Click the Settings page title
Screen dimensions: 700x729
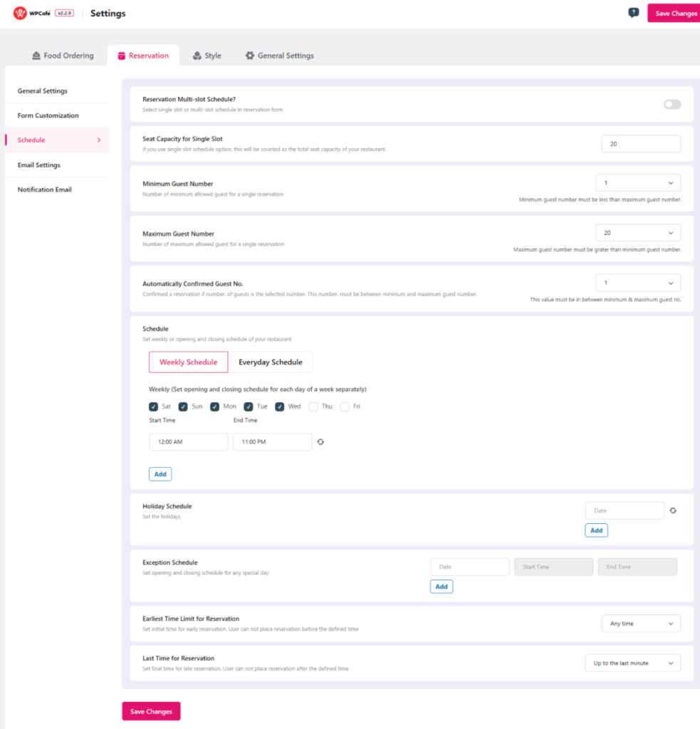pos(108,13)
